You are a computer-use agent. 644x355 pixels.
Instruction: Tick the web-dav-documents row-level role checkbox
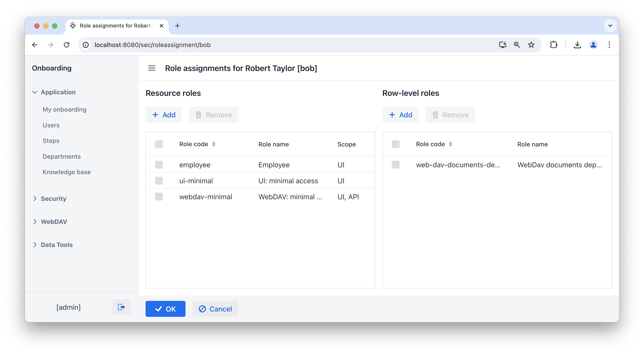(x=395, y=165)
